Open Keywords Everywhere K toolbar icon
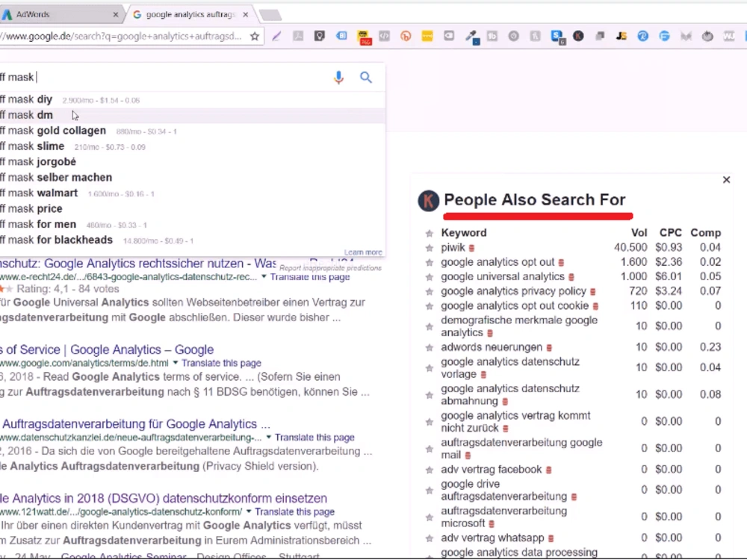Viewport: 747px width, 560px height. click(x=578, y=36)
